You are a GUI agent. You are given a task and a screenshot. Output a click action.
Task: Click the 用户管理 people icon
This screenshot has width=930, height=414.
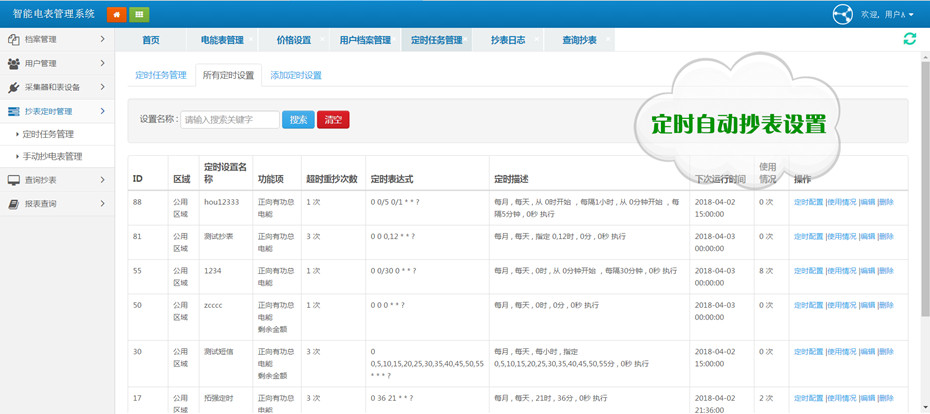pos(13,64)
